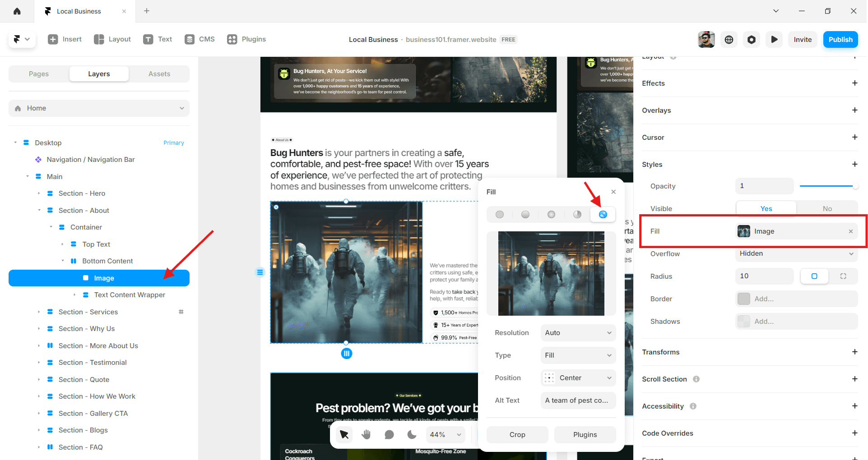
Task: Select the hand pan tool
Action: point(367,434)
